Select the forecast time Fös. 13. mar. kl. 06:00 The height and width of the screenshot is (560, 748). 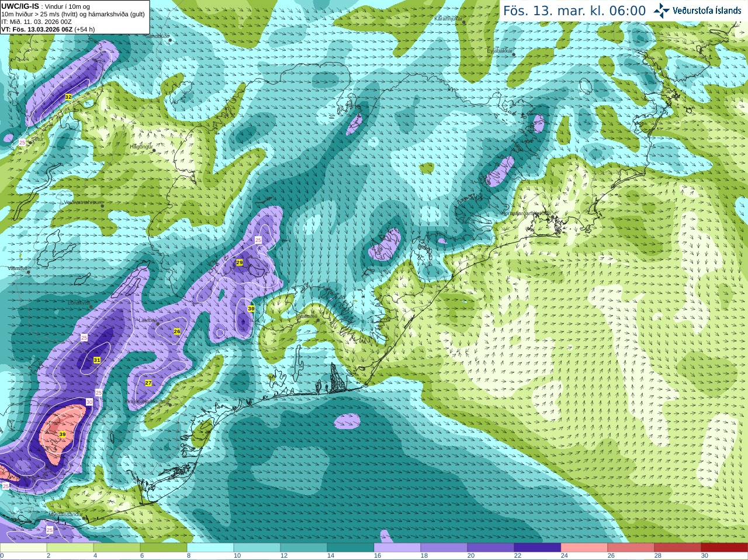(x=574, y=11)
